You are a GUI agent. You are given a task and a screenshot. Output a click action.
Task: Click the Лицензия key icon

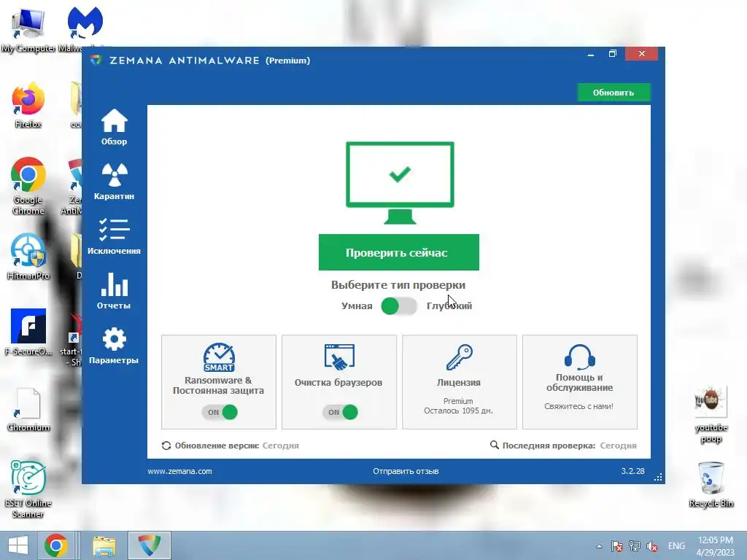460,357
